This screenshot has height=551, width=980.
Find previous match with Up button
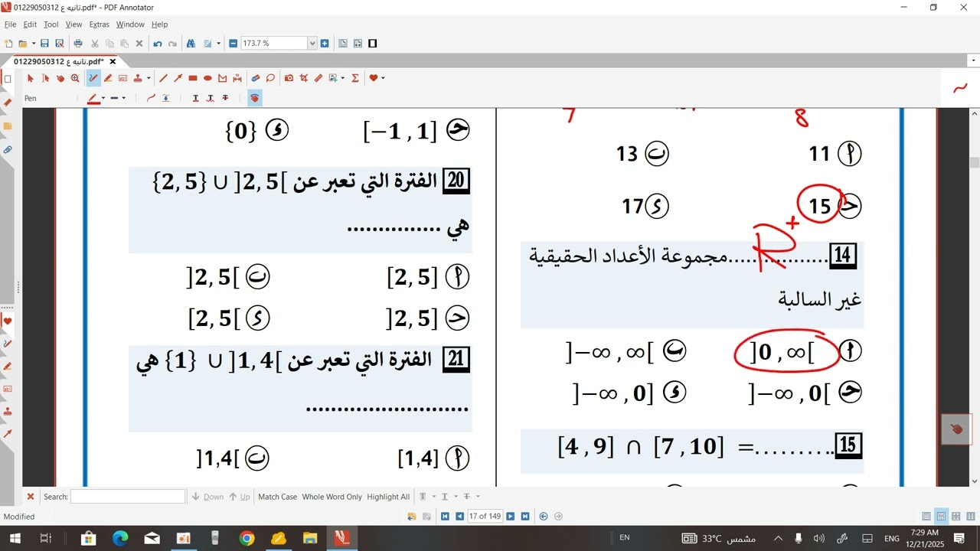240,497
